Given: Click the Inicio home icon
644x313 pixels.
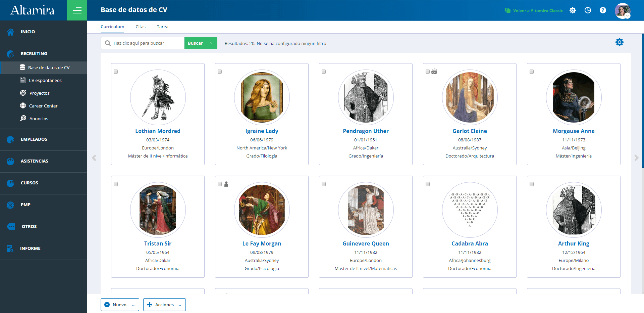Looking at the screenshot, I should [10, 32].
